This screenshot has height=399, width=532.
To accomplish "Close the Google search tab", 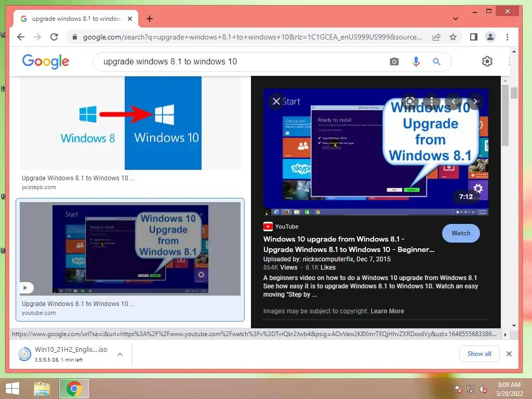I will pyautogui.click(x=130, y=19).
